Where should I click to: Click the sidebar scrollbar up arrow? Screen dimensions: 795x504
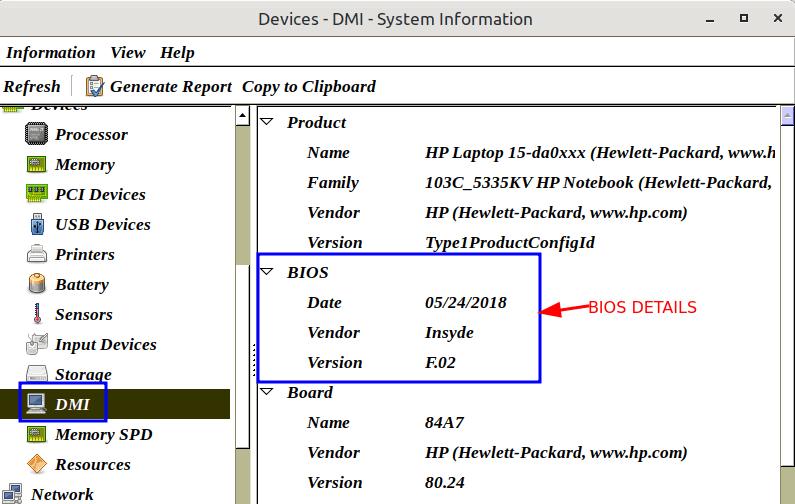(242, 116)
